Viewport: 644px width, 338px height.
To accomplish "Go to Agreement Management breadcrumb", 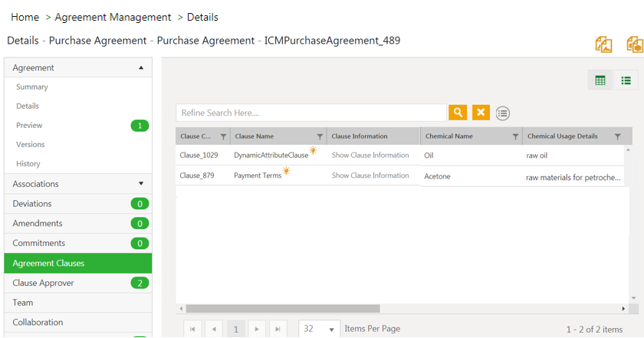I will tap(113, 17).
